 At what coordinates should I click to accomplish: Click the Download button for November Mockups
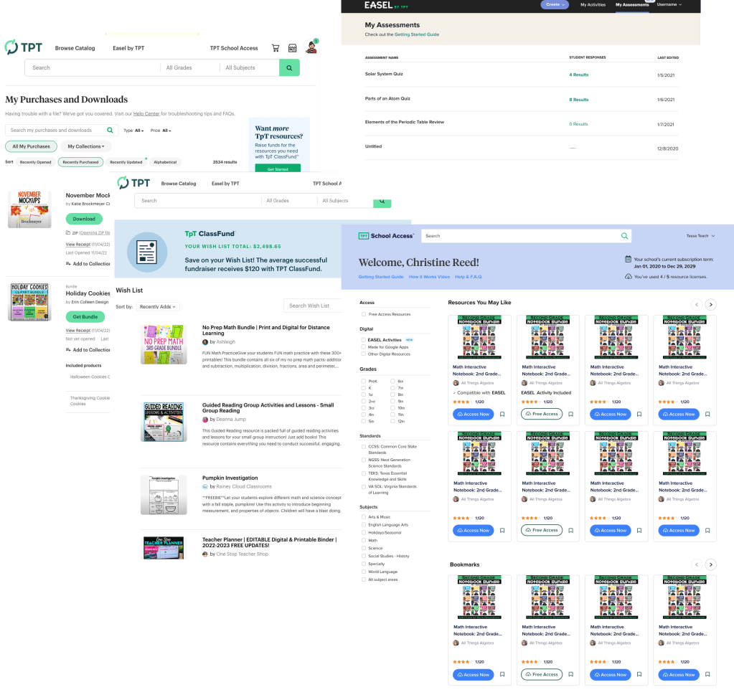pyautogui.click(x=84, y=219)
